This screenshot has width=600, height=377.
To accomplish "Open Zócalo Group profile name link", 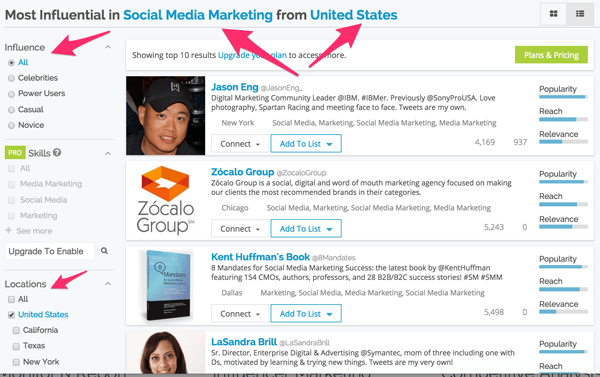I will click(x=243, y=172).
